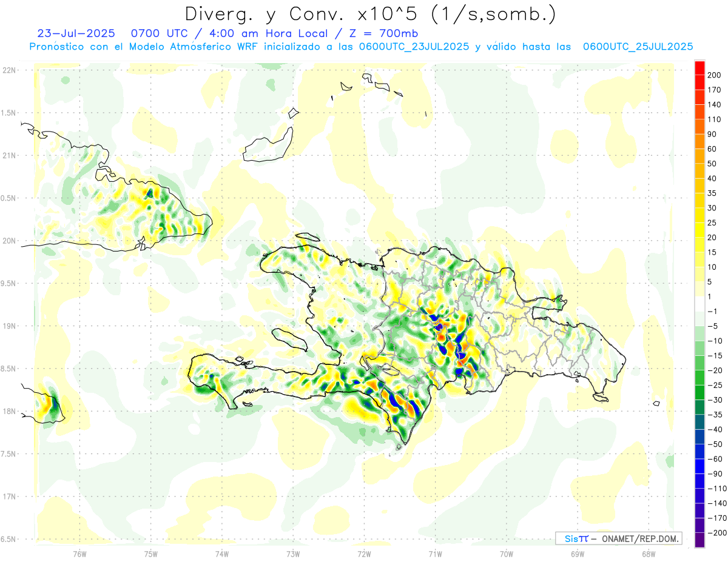
Task: Click the valid-until time '0600UTC_25JUL2025'
Action: [638, 46]
